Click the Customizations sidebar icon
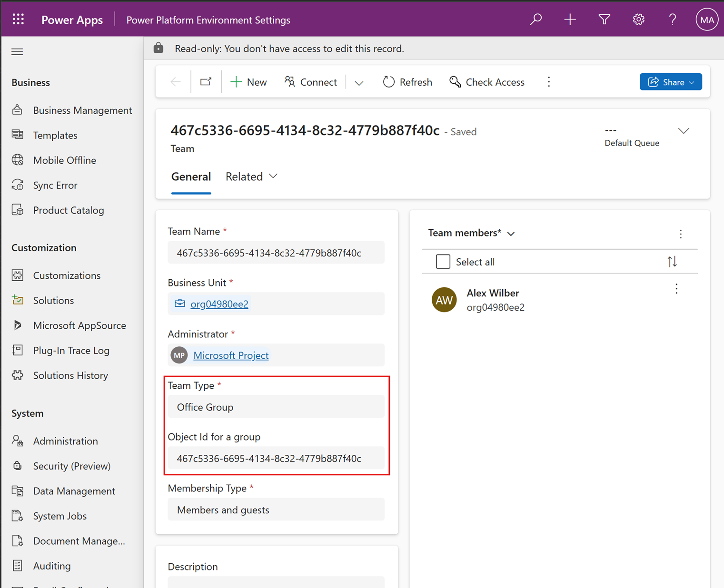This screenshot has width=724, height=588. (18, 275)
